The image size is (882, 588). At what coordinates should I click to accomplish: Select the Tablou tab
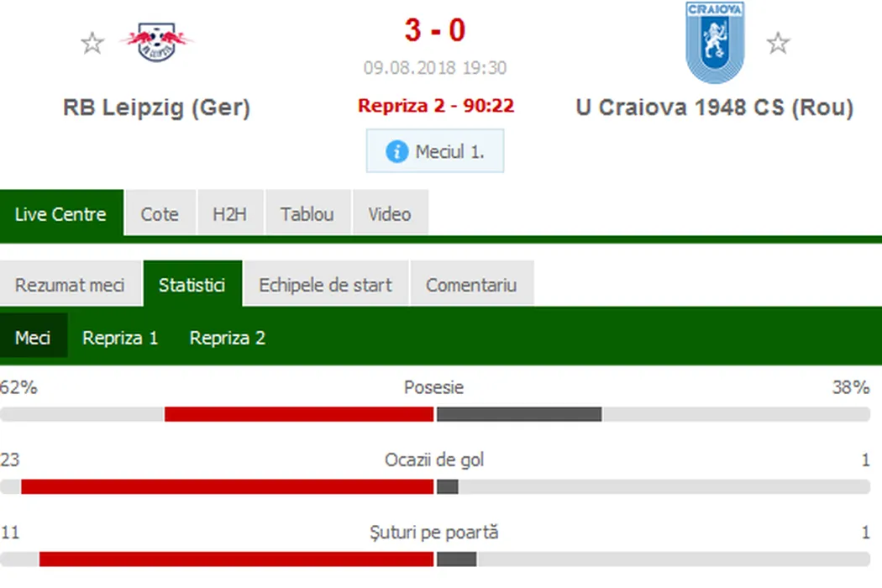307,214
